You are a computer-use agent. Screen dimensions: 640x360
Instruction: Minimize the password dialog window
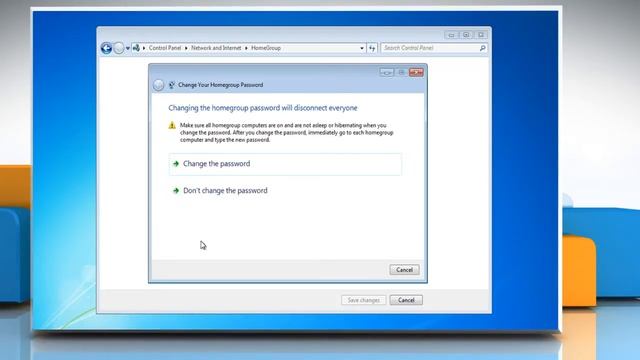pyautogui.click(x=386, y=73)
